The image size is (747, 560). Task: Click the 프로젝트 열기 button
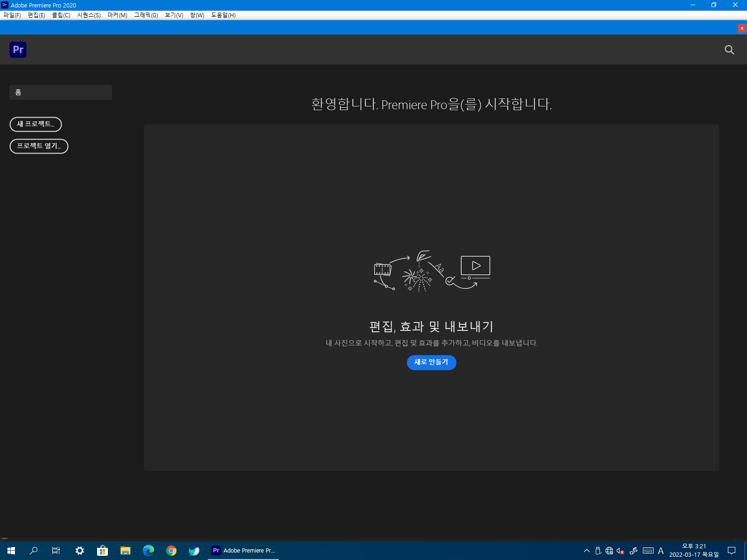(39, 146)
